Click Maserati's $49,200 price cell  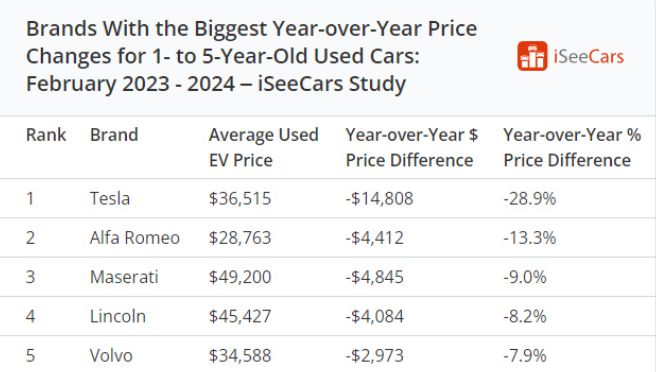coord(240,277)
